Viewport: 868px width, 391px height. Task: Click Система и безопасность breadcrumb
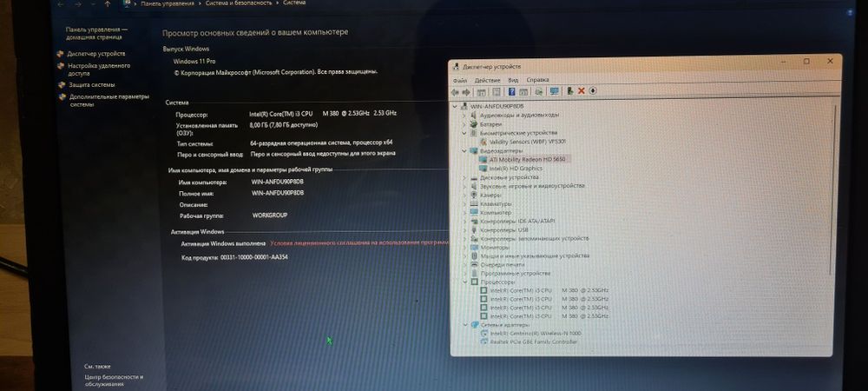tap(239, 3)
